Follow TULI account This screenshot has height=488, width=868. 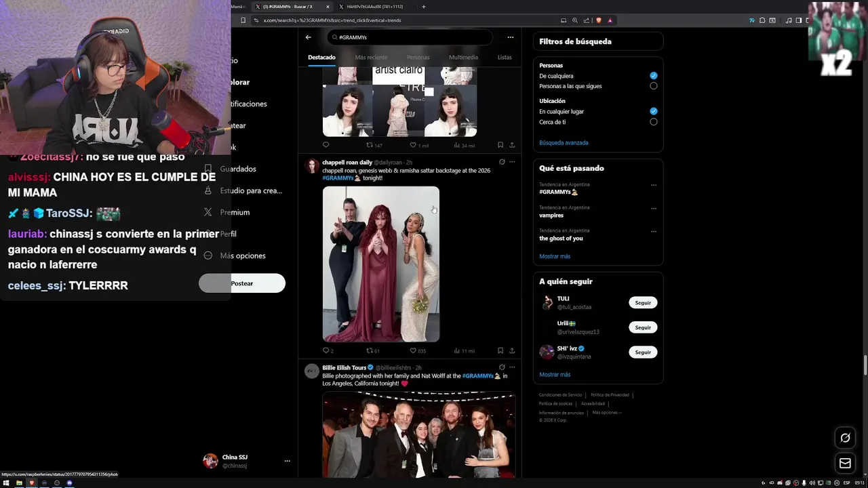coord(643,302)
